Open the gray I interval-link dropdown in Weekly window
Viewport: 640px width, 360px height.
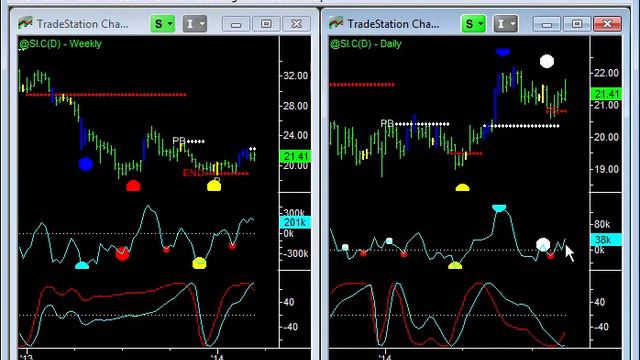coord(195,24)
